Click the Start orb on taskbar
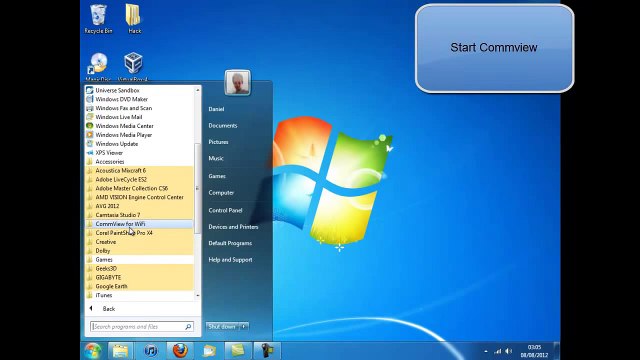Screen dimensions: 640x360 (93, 351)
